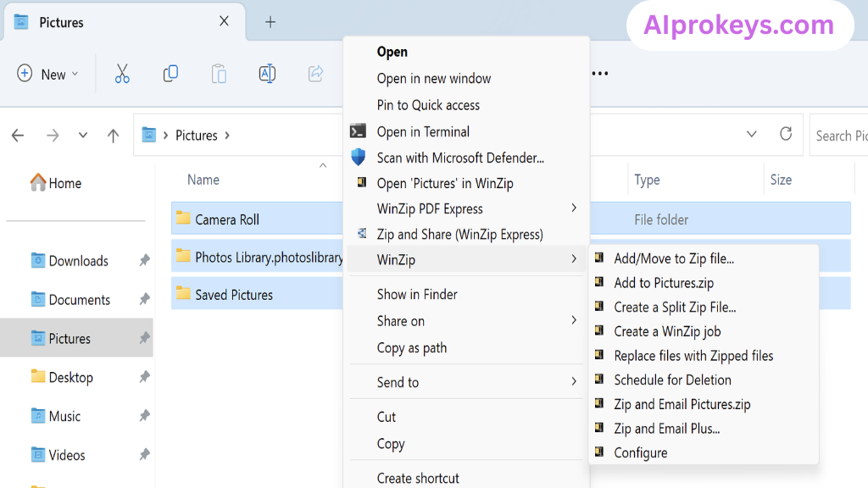Choose Create shortcut
Viewport: 868px width, 488px height.
[x=417, y=478]
